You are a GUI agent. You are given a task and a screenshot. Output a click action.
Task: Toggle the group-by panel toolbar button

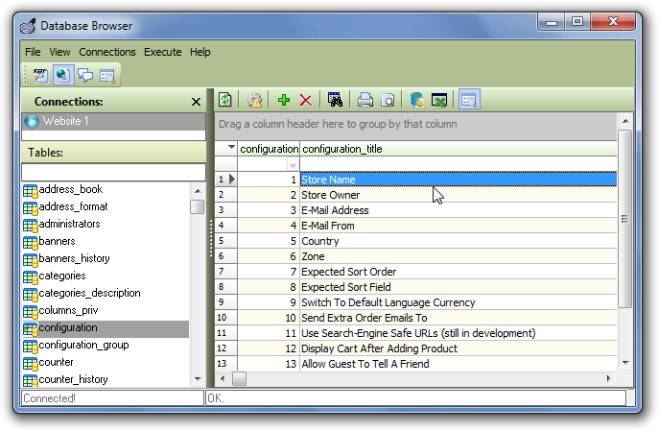click(469, 100)
